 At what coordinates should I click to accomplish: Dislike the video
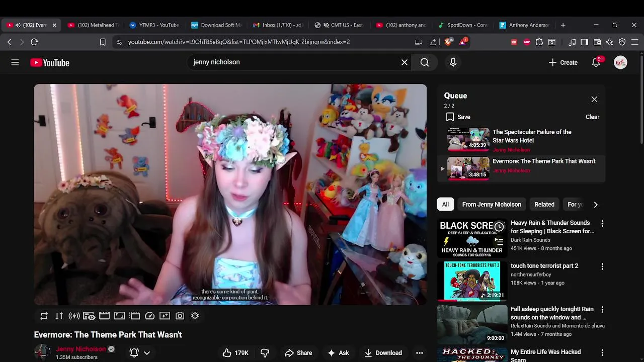tap(265, 353)
